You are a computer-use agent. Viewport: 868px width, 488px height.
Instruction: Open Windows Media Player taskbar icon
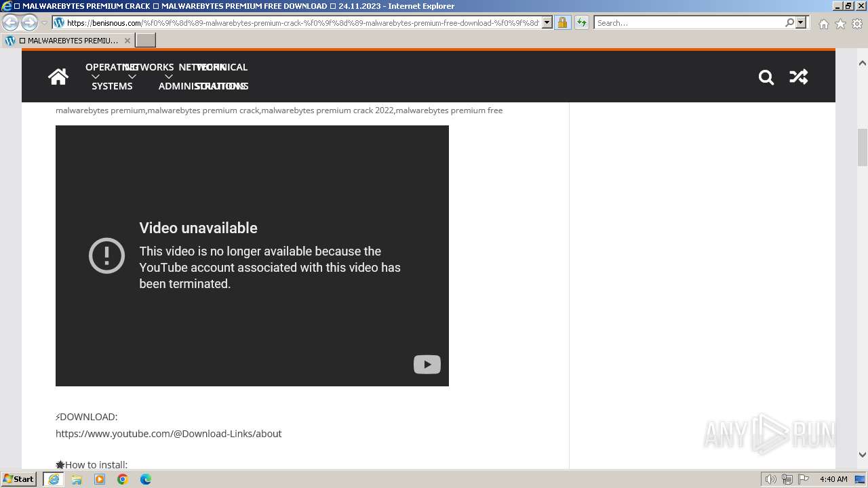[x=100, y=479]
